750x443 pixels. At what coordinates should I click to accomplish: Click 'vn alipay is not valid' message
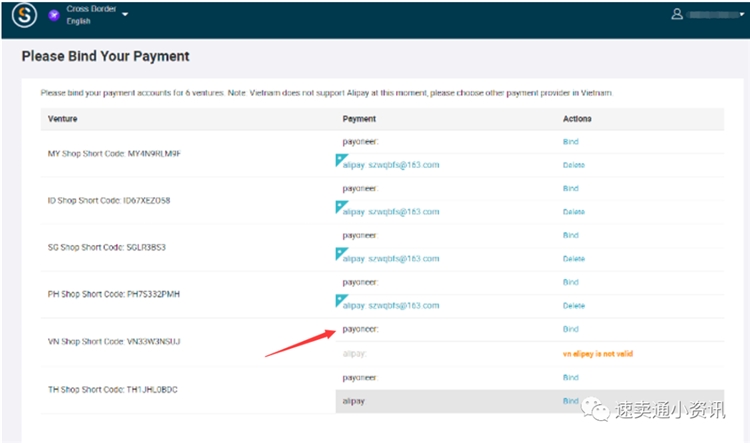[597, 354]
